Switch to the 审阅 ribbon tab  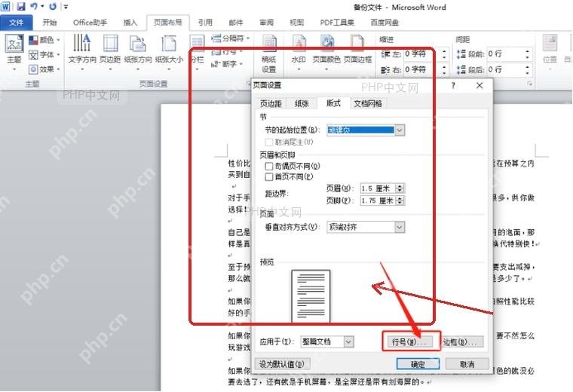(x=266, y=23)
